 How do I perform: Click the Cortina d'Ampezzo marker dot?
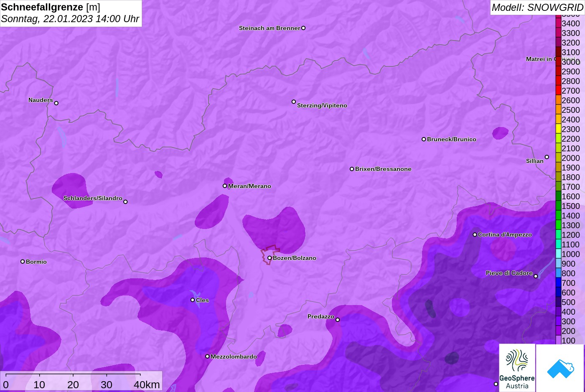pyautogui.click(x=475, y=234)
